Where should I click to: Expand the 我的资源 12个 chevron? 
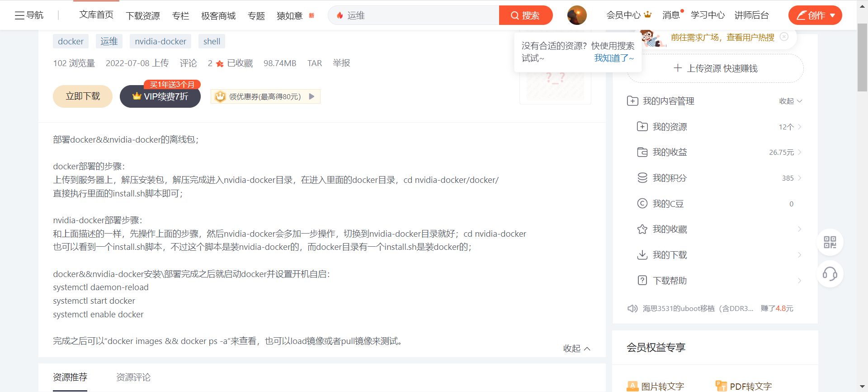point(800,127)
